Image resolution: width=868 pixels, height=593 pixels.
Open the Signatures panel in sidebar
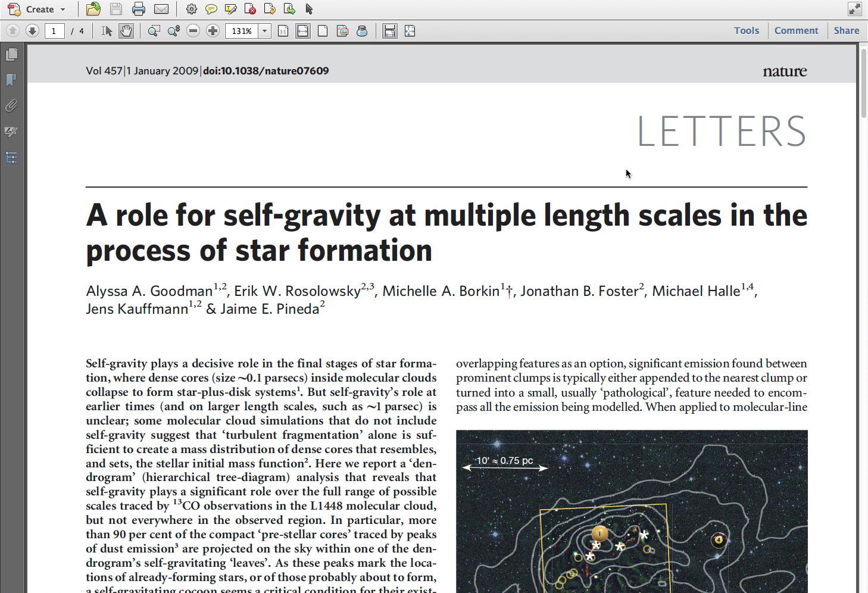[x=11, y=132]
